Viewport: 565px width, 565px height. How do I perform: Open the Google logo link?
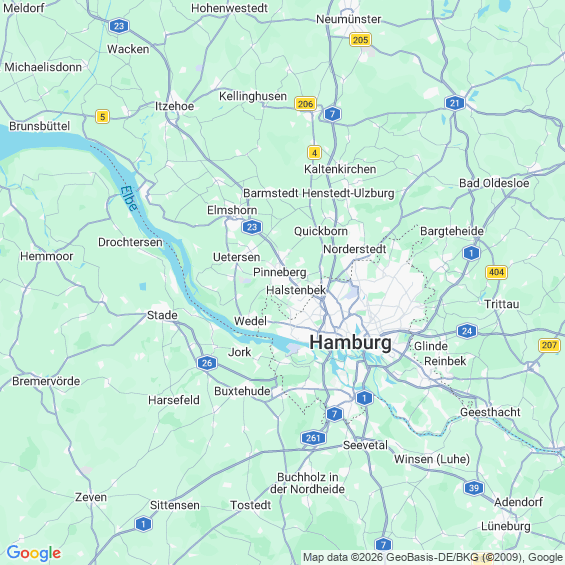point(34,552)
